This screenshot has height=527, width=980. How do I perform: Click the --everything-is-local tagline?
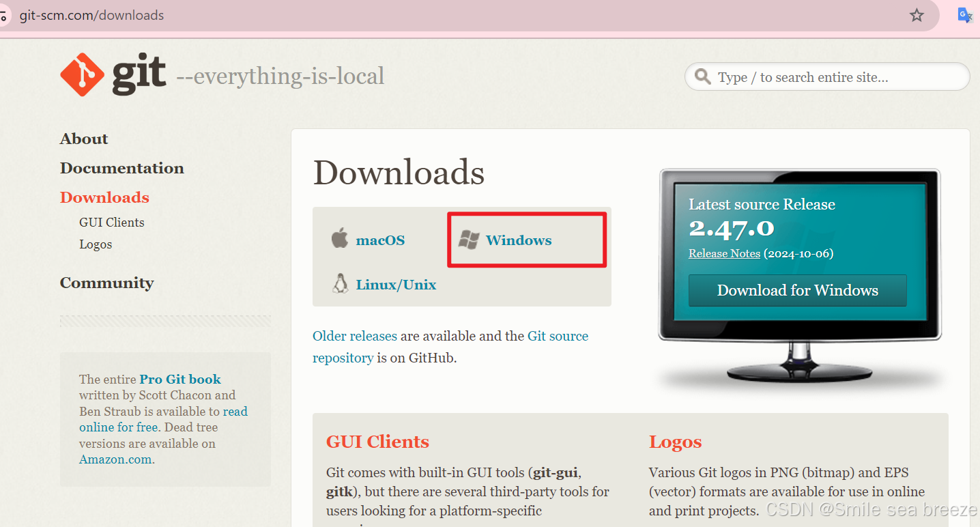(280, 76)
